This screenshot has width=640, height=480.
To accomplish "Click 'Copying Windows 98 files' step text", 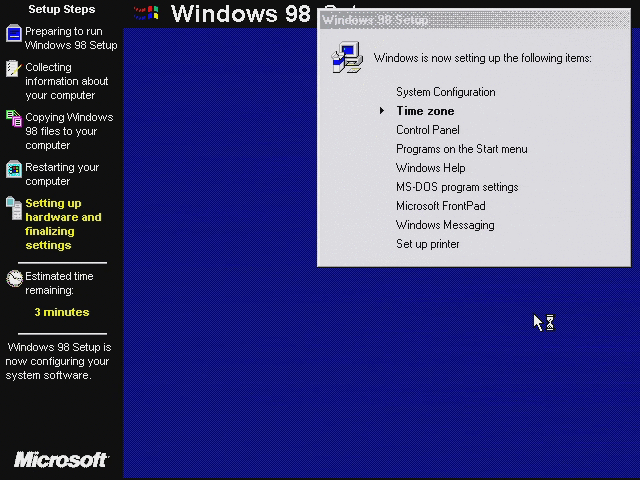I will pos(69,131).
